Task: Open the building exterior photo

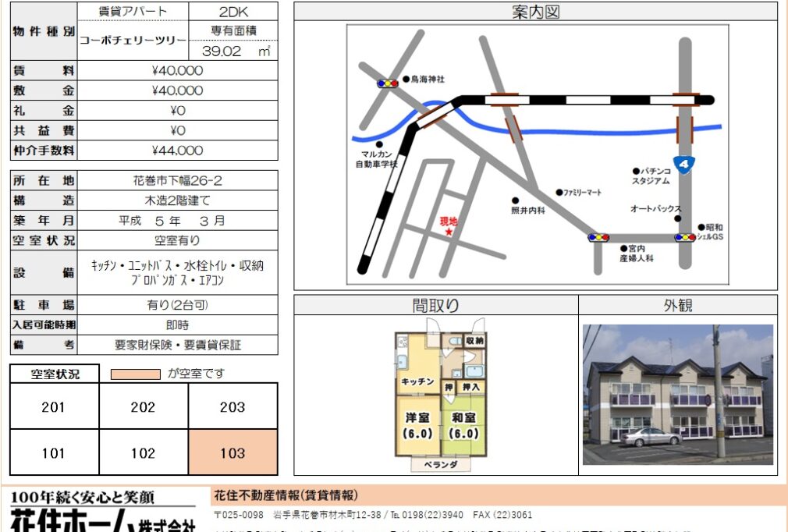Action: coord(677,394)
